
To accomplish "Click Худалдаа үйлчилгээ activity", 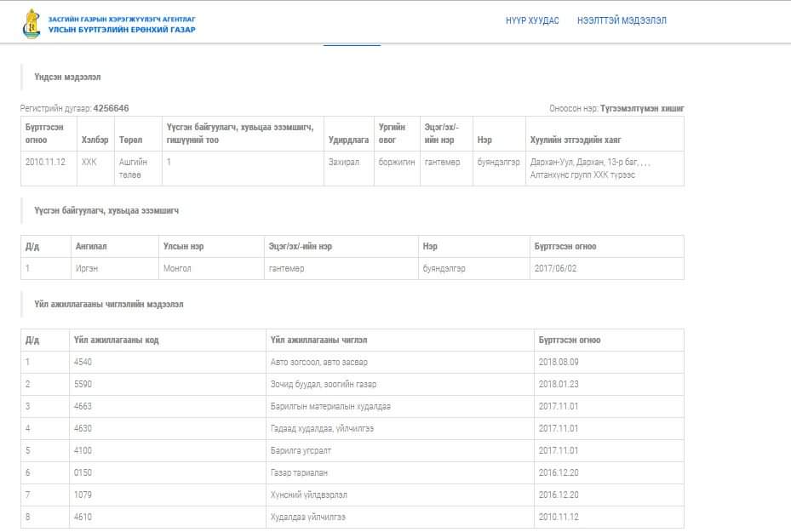I will (x=307, y=518).
